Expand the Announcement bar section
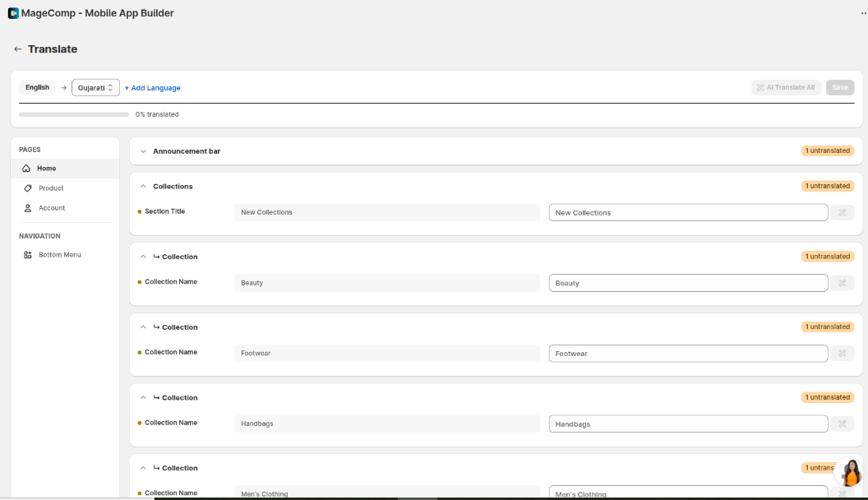Screen dimensions: 868x500 [143, 151]
